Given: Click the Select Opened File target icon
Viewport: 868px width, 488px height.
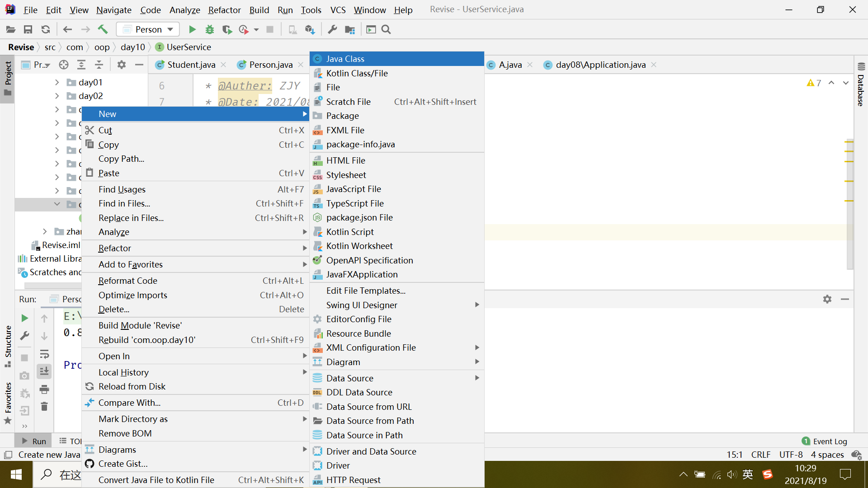Looking at the screenshot, I should point(64,65).
